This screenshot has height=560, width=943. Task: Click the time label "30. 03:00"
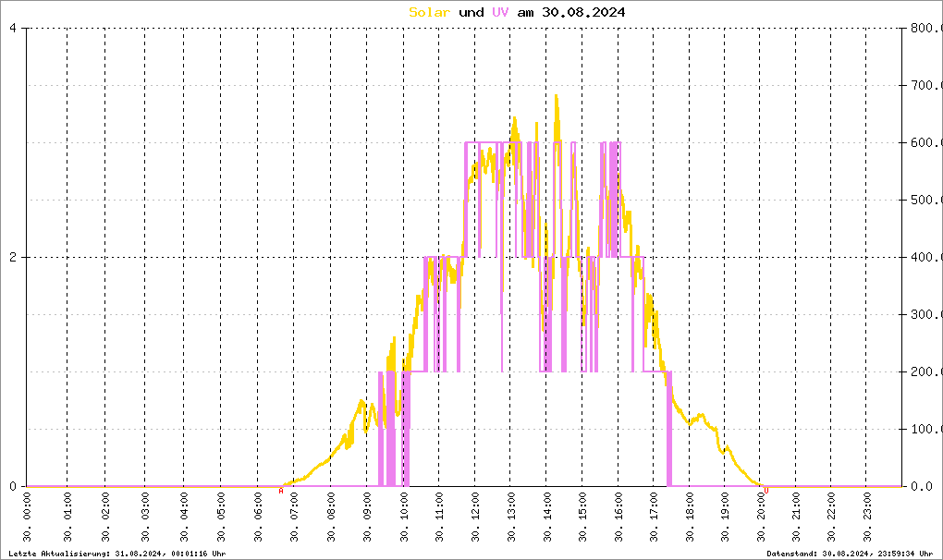click(145, 517)
